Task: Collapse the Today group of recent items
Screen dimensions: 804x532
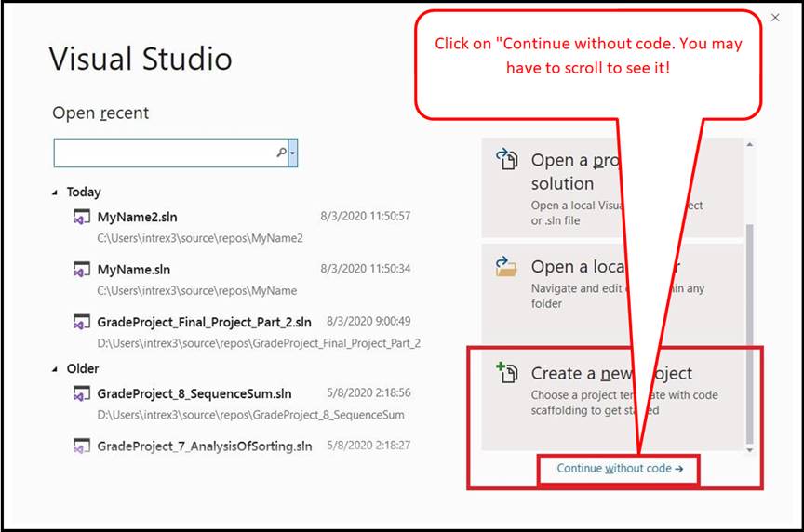Action: coord(54,193)
